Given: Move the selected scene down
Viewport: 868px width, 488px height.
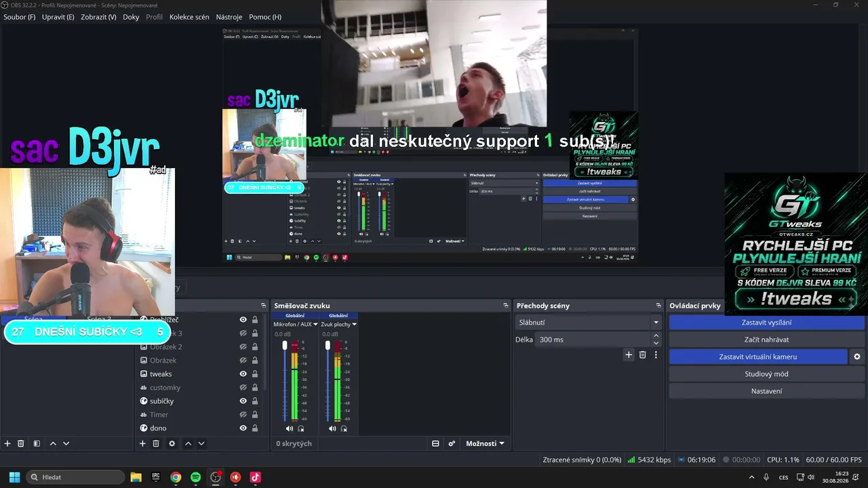Looking at the screenshot, I should tap(66, 443).
